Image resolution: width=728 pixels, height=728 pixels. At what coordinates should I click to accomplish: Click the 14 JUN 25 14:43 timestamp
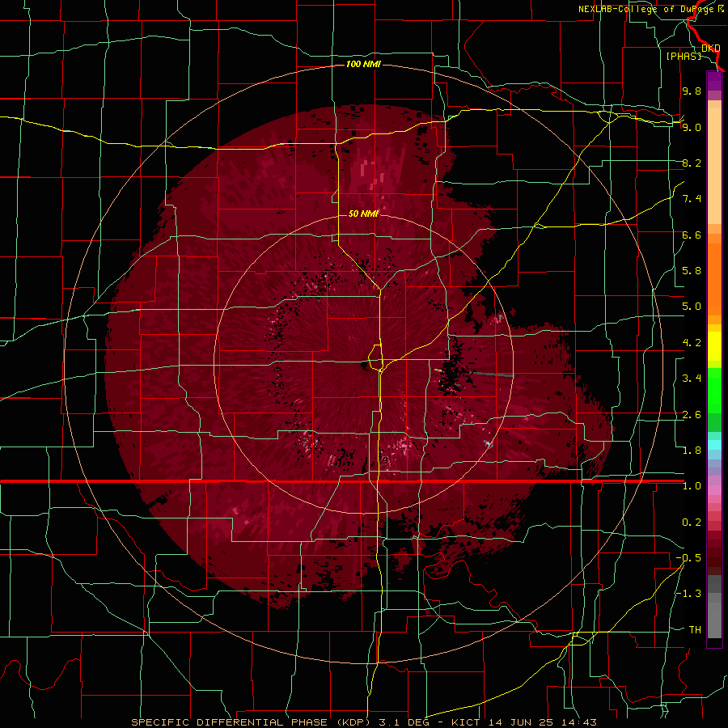click(x=542, y=722)
